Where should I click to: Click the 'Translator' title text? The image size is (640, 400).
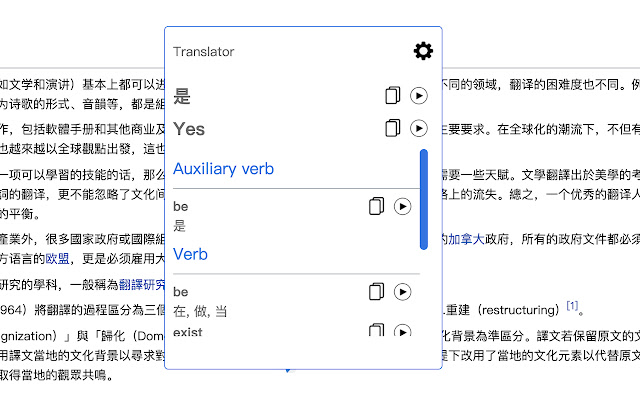coord(203,52)
